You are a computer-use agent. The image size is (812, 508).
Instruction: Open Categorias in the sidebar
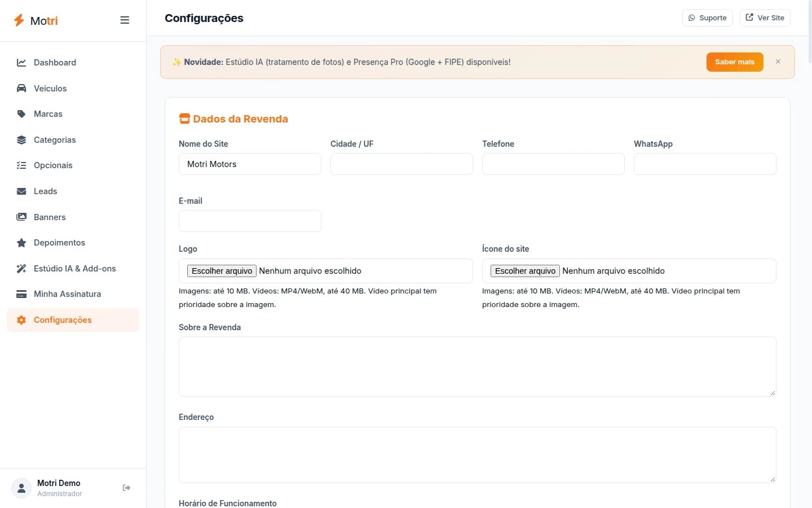coord(73,140)
